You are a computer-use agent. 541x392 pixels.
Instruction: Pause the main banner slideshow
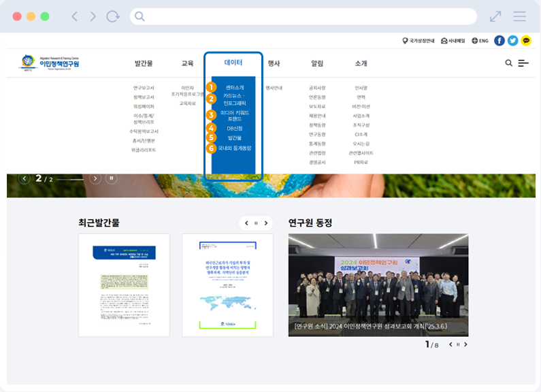coord(112,178)
